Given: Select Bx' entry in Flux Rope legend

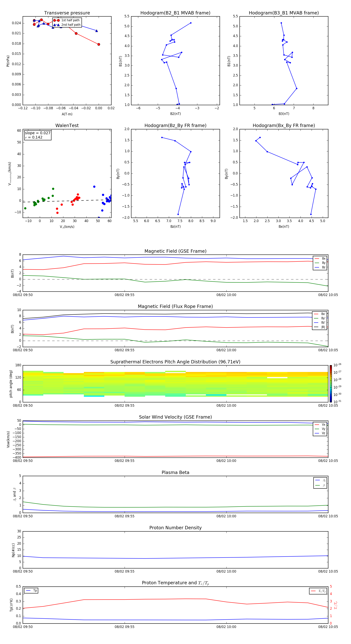Looking at the screenshot, I should [320, 314].
